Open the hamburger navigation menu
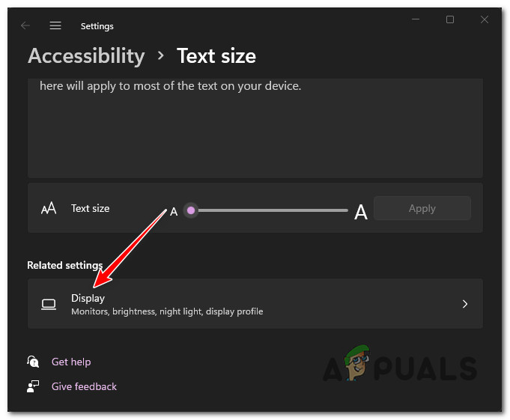 55,25
